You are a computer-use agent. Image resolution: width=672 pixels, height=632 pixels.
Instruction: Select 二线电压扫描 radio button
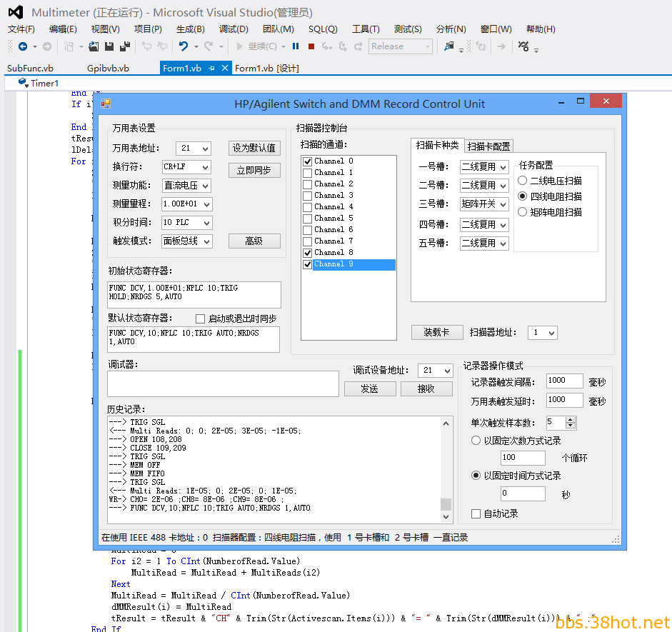coord(523,181)
